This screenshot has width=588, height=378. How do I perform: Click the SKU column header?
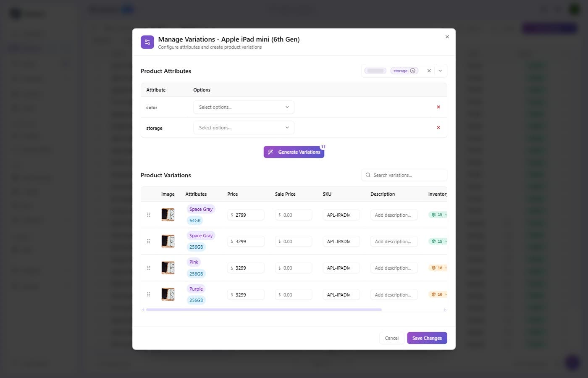[327, 194]
